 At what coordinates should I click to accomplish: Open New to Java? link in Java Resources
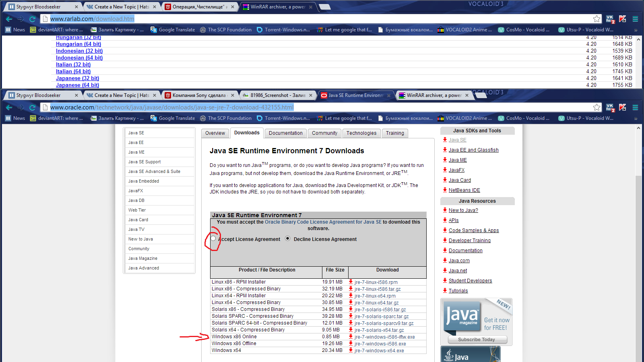point(463,210)
